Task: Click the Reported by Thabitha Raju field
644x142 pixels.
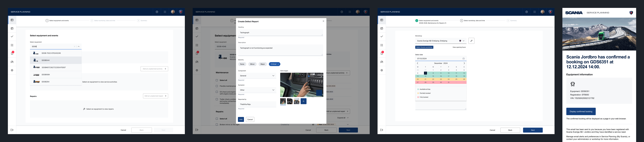Action: click(x=257, y=104)
